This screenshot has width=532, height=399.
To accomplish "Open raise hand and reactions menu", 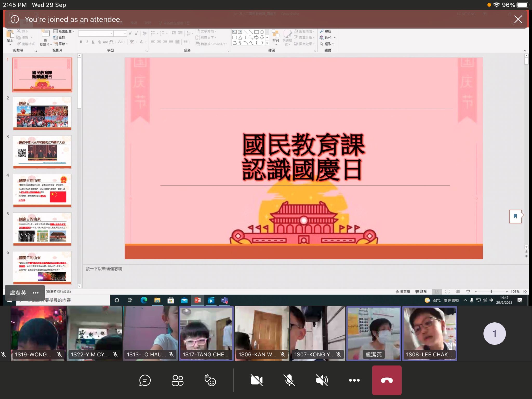I will (x=210, y=380).
